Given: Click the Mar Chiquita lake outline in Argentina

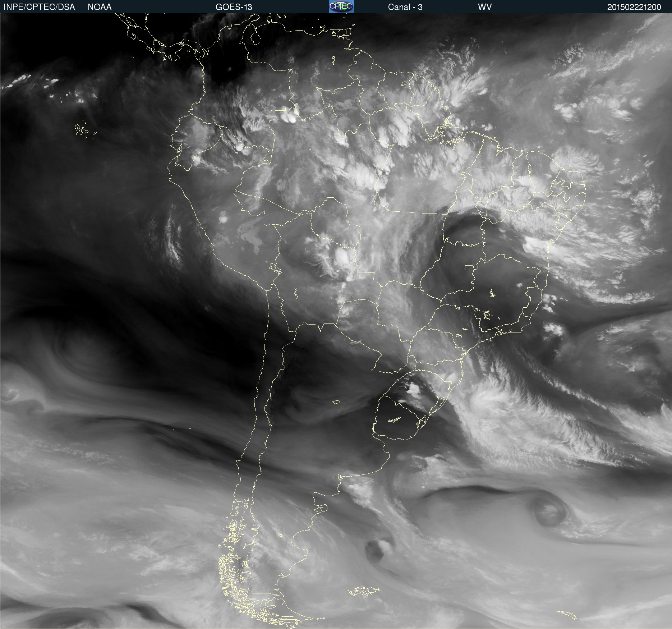Looking at the screenshot, I should [336, 402].
